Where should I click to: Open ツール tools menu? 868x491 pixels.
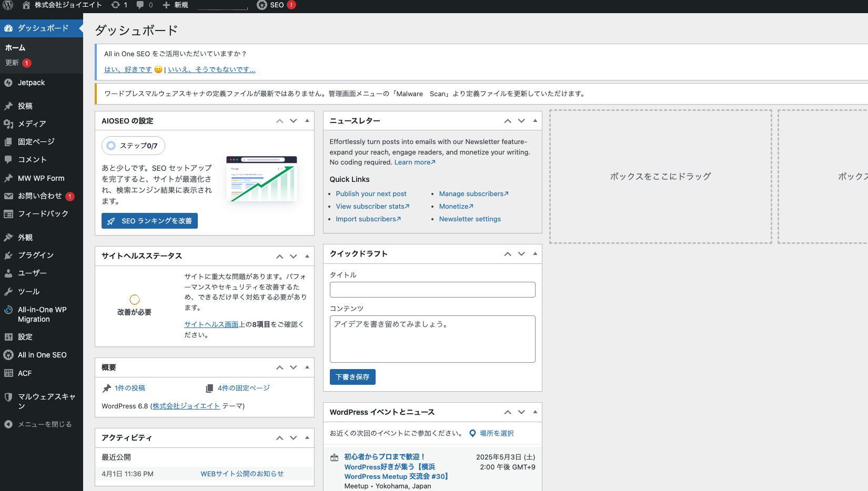pyautogui.click(x=42, y=291)
